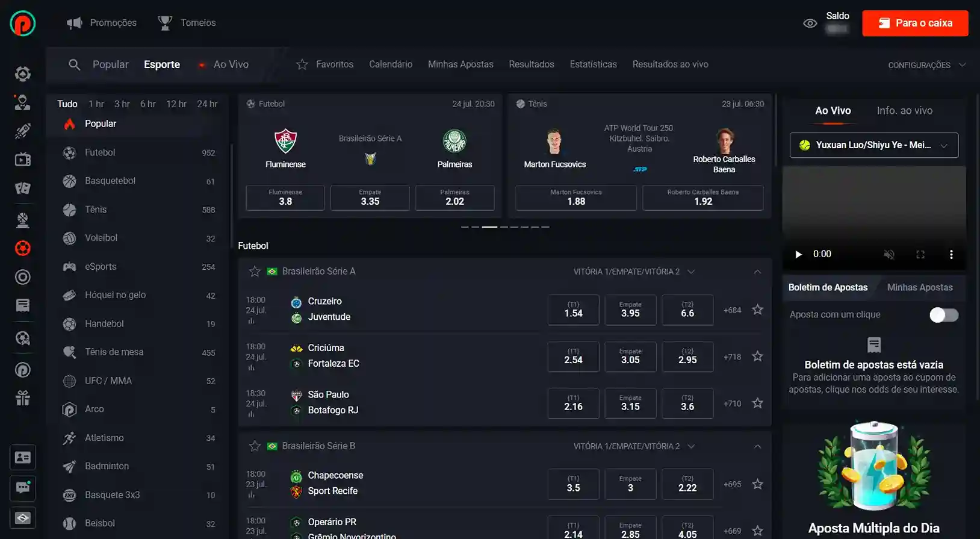This screenshot has height=539, width=980.
Task: Open the Estatísticas menu item
Action: pyautogui.click(x=594, y=64)
